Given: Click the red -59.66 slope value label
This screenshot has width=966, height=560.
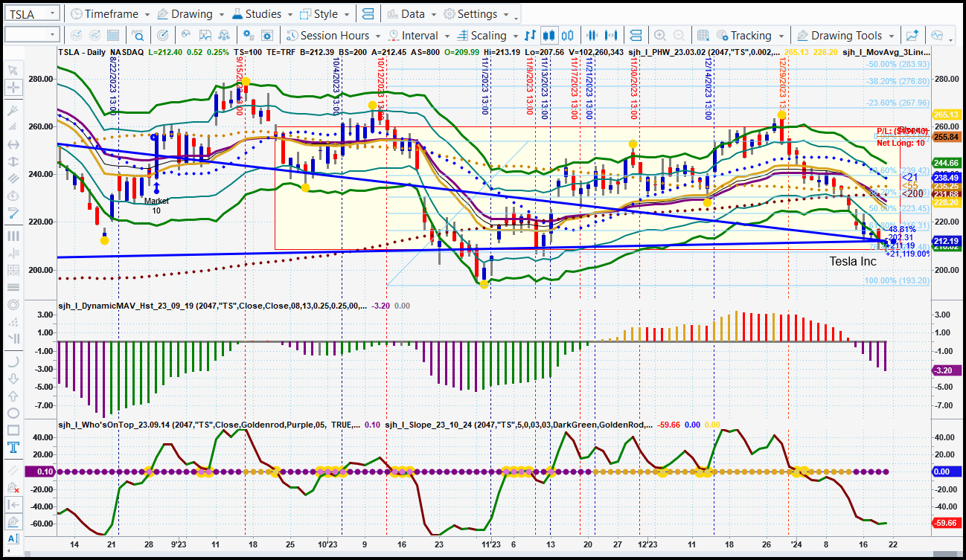Looking at the screenshot, I should [947, 523].
